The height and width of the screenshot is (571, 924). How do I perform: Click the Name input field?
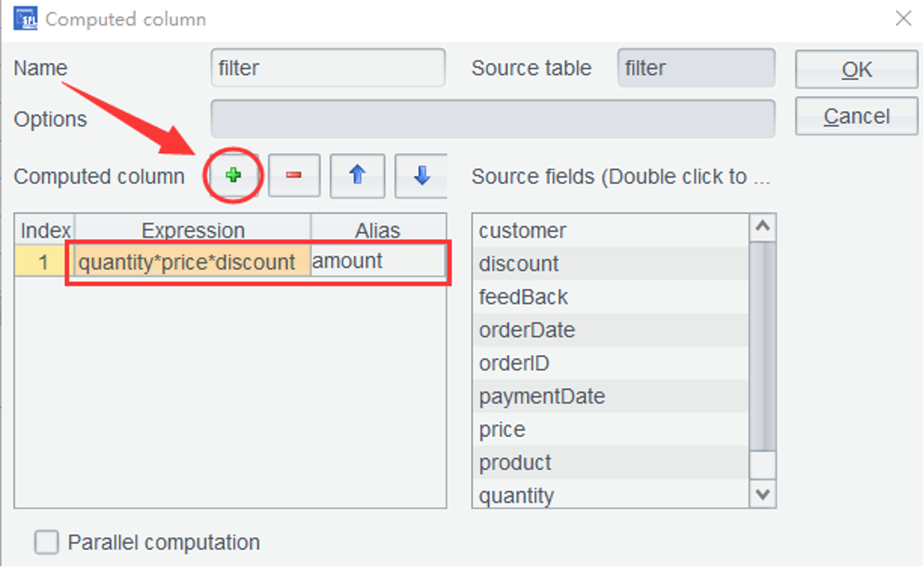coord(328,68)
